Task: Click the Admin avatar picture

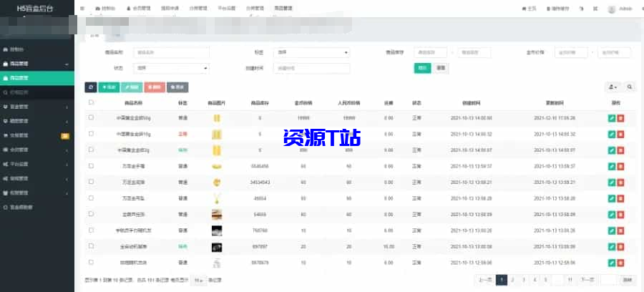Action: tap(612, 9)
